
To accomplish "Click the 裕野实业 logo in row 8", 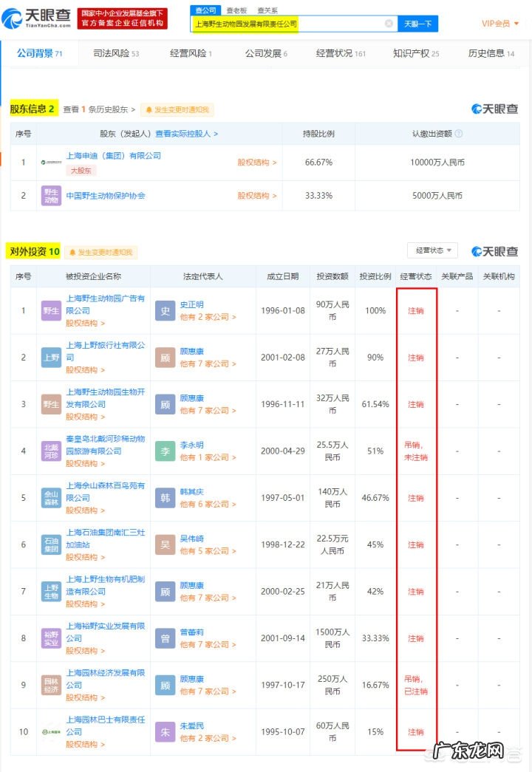I will tap(51, 638).
